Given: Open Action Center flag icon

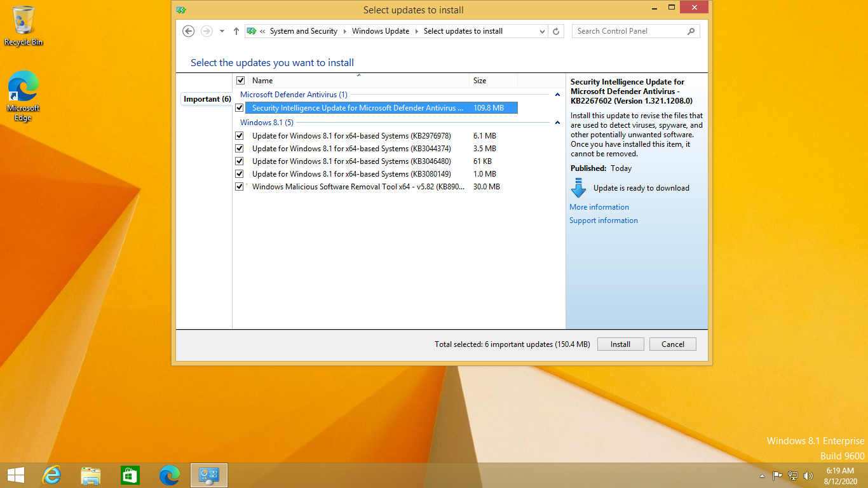Looking at the screenshot, I should coord(777,475).
